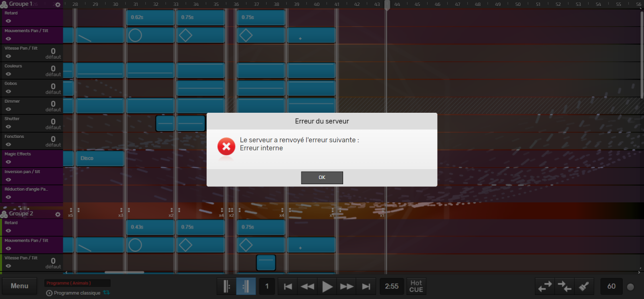644x299 pixels.
Task: Skip to the start of the timeline
Action: point(288,286)
